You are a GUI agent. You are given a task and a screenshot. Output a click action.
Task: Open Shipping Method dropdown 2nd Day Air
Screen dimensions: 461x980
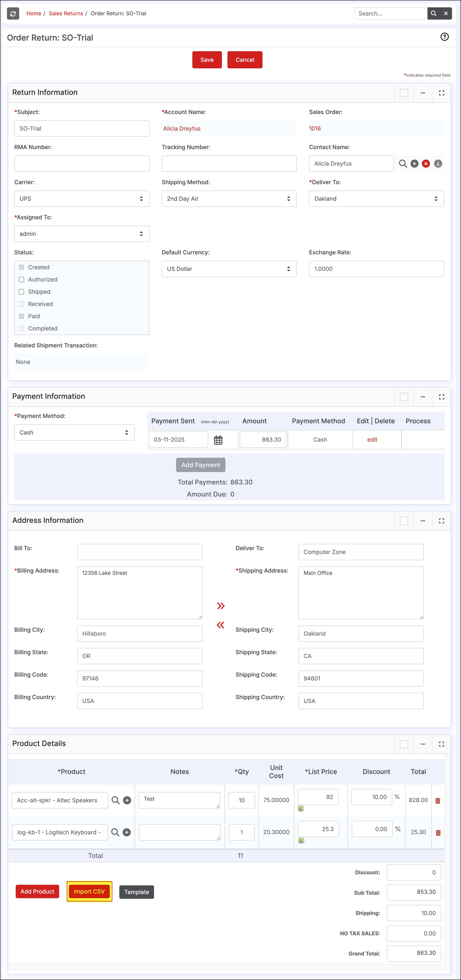click(x=229, y=198)
